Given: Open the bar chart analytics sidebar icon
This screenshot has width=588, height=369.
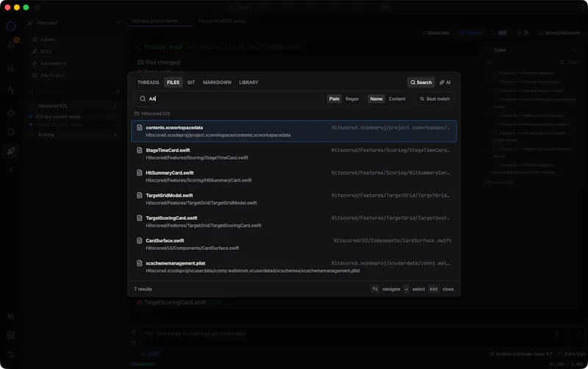Looking at the screenshot, I should pos(11,68).
